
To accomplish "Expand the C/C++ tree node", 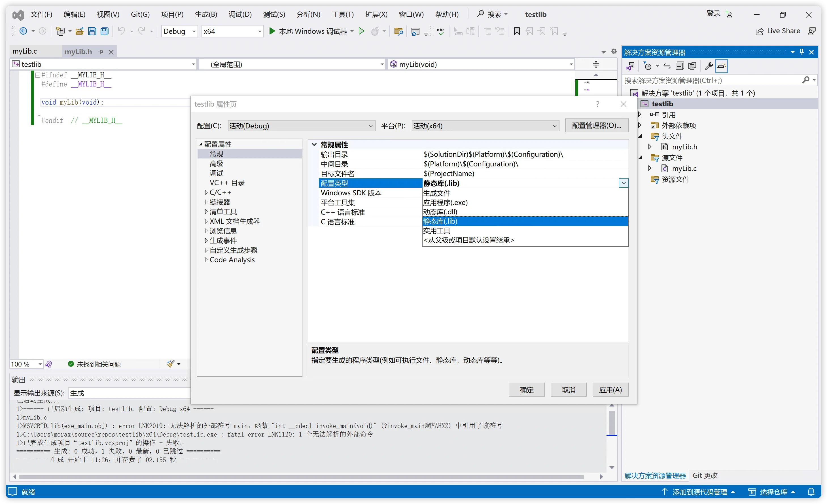I will 206,192.
